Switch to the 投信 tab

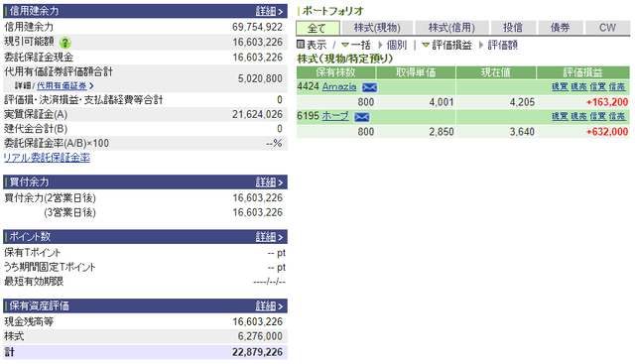tap(513, 28)
